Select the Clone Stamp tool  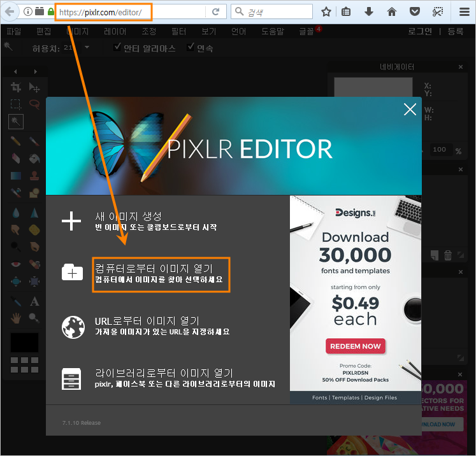(x=34, y=175)
